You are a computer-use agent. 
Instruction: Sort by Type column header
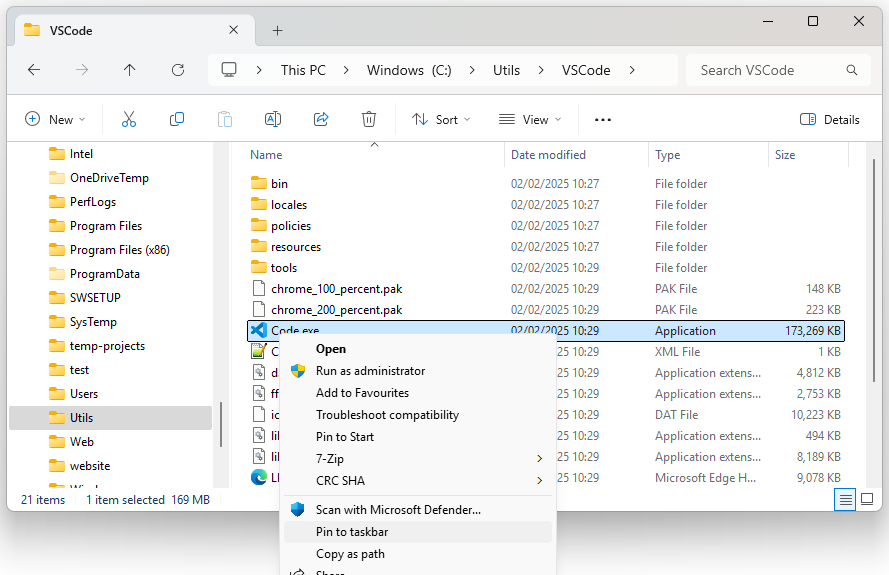[708, 155]
